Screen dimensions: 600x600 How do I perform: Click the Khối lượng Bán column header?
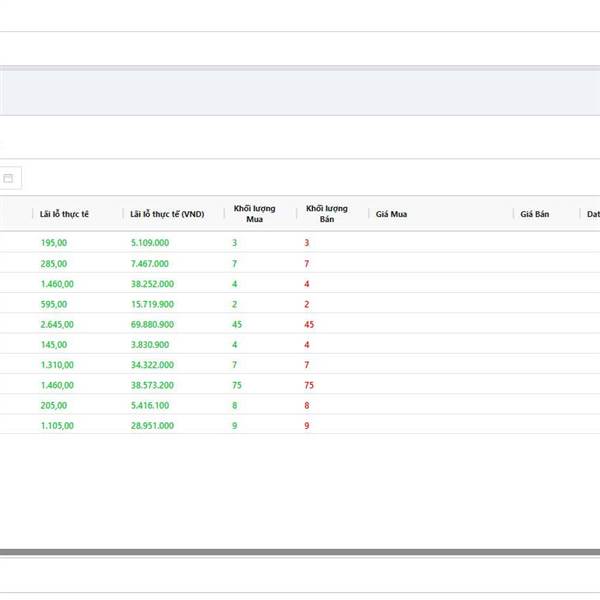pos(326,213)
